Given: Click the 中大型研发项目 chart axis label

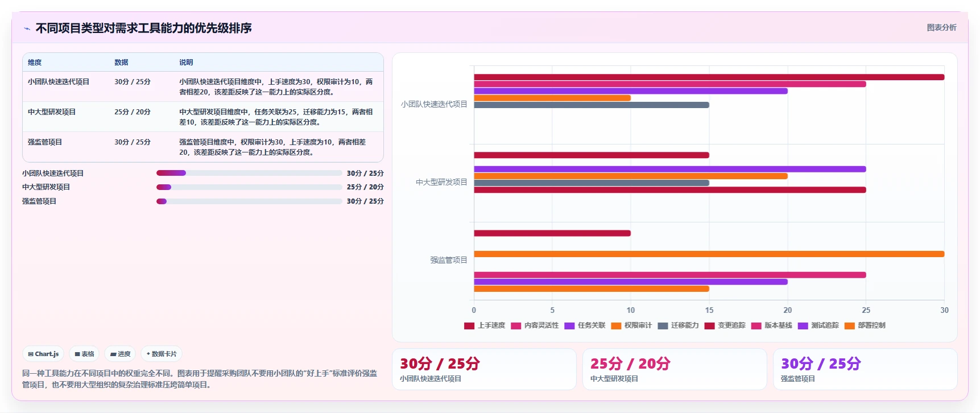Looking at the screenshot, I should tap(441, 183).
